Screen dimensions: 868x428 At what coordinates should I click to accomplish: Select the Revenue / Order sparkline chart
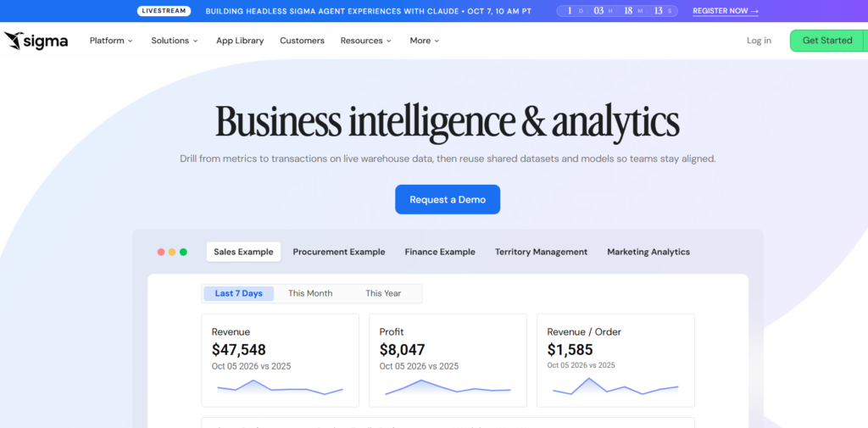click(615, 386)
